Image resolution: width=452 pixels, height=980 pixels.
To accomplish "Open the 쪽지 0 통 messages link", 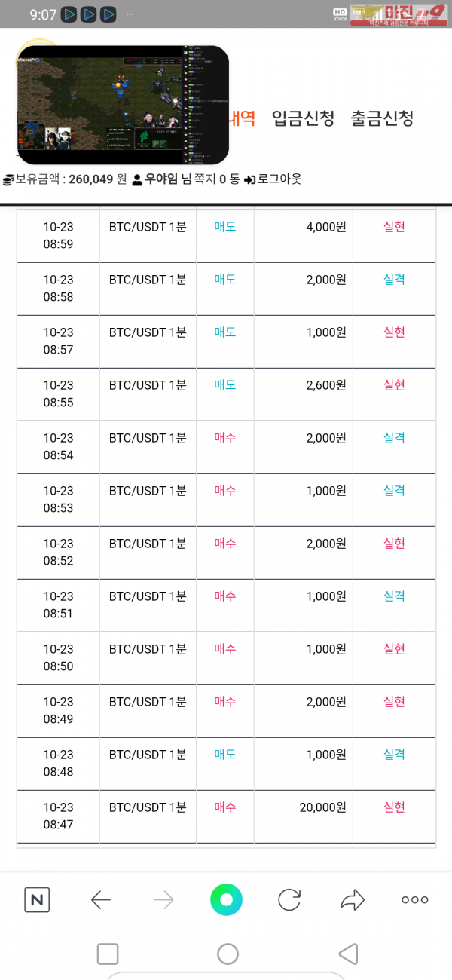I will pyautogui.click(x=210, y=179).
